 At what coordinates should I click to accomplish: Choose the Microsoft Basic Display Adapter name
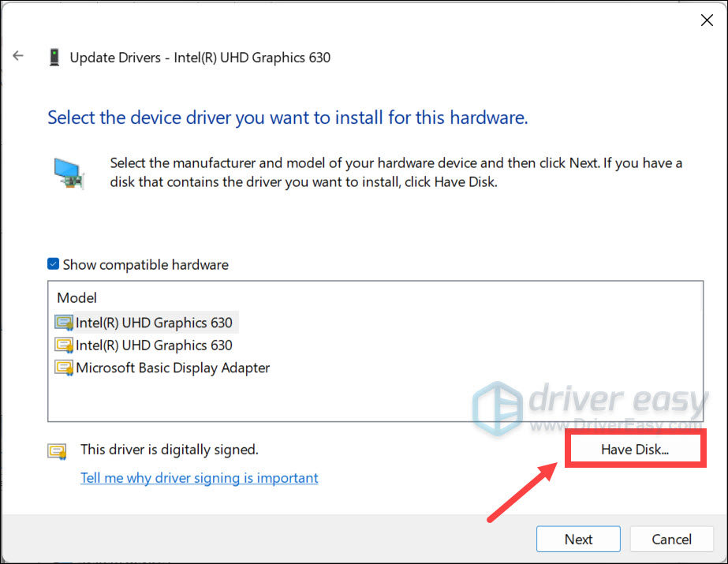click(173, 368)
